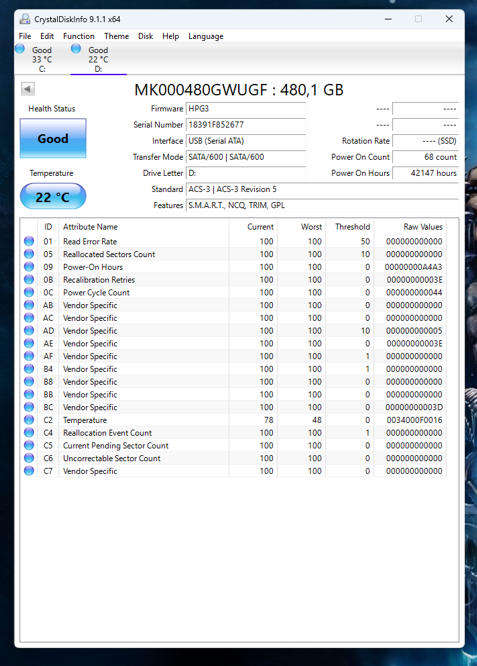Screen dimensions: 477x666
Task: Select raw value 0034000F0016
Action: pos(414,420)
